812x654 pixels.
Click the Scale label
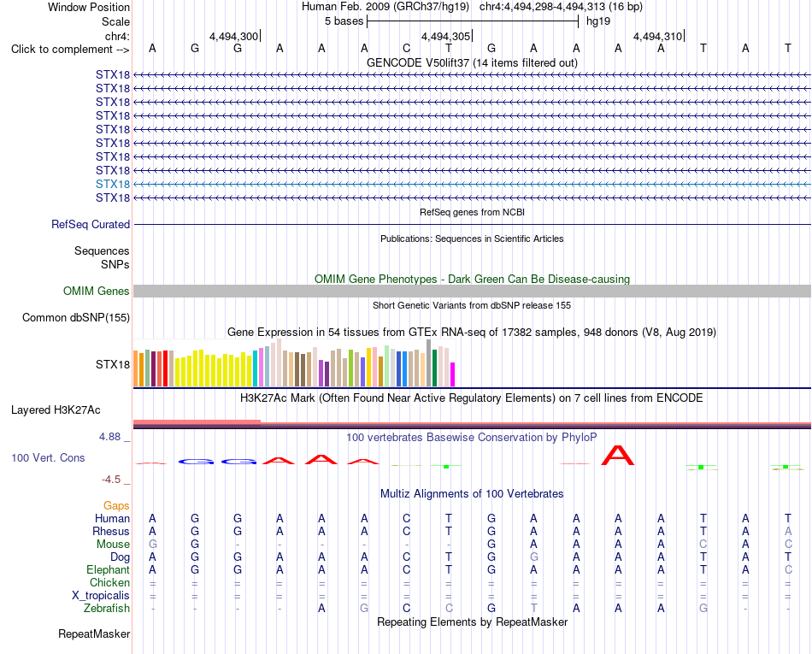[x=115, y=21]
